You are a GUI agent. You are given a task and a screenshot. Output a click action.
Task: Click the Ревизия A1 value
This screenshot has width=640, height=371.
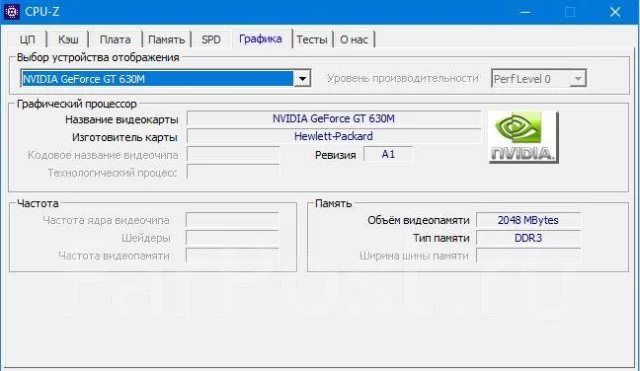click(388, 154)
